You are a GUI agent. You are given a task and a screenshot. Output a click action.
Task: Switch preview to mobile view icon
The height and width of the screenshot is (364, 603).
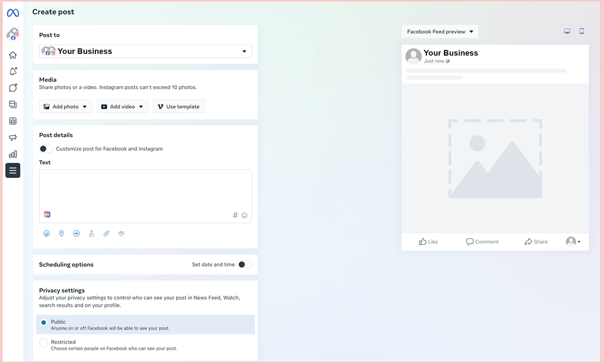(x=582, y=31)
